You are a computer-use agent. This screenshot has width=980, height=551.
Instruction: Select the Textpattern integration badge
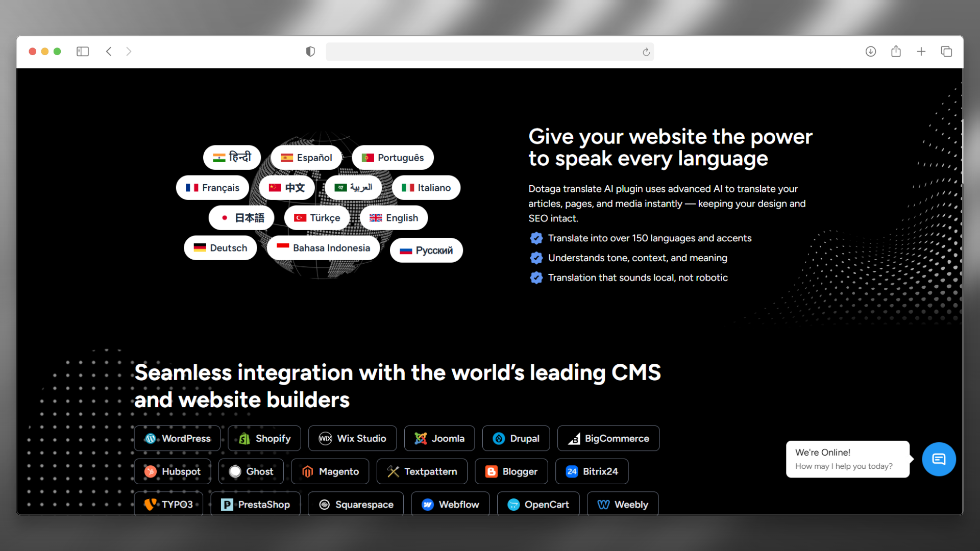(x=422, y=471)
